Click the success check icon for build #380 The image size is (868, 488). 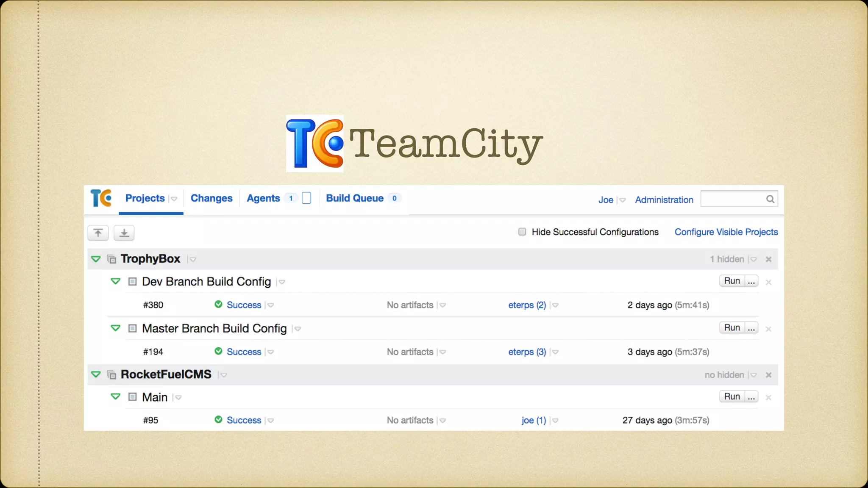point(218,304)
